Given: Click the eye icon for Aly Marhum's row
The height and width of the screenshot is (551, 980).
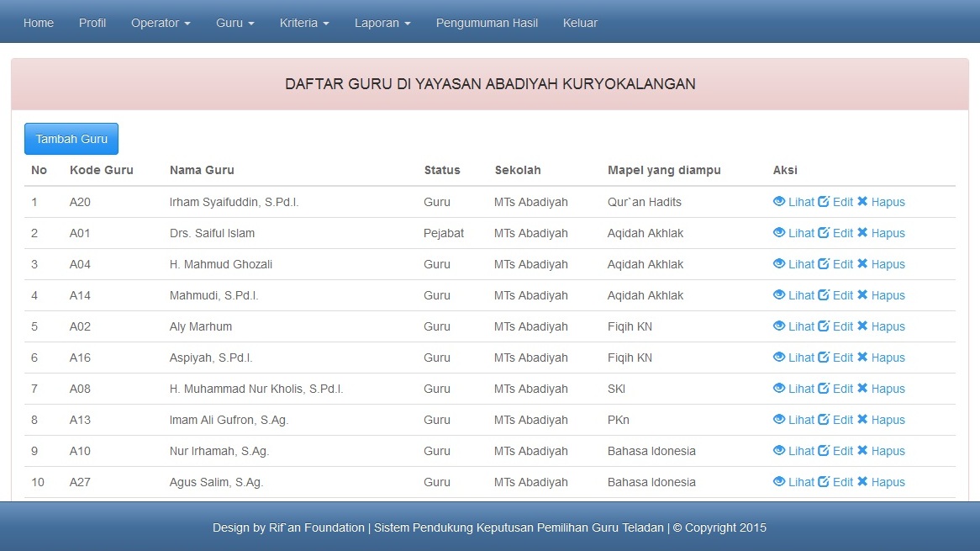Looking at the screenshot, I should (x=780, y=326).
